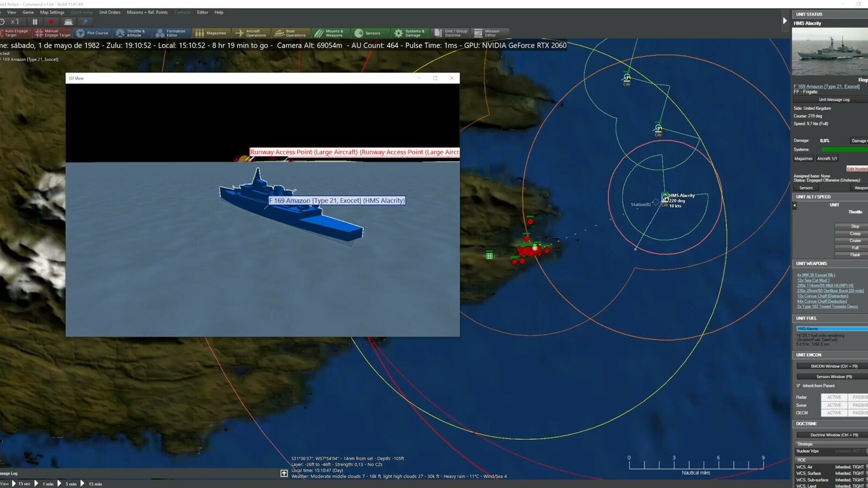Open the 4x MM 38 Exocet Blk I link
This screenshot has width=868, height=488.
tap(816, 275)
